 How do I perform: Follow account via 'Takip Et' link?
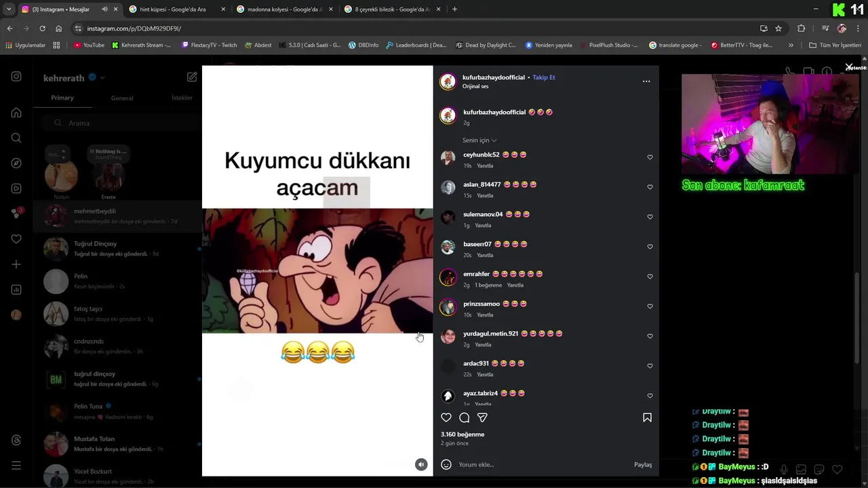544,77
